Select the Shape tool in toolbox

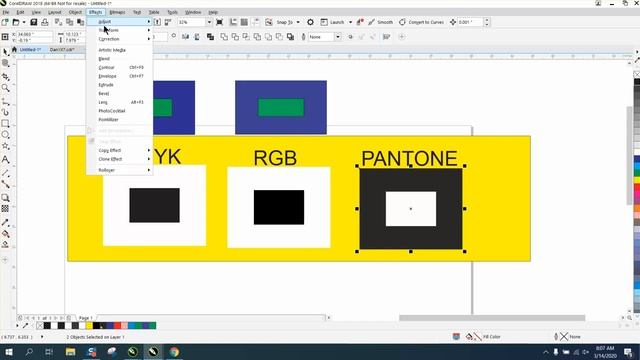pos(5,63)
